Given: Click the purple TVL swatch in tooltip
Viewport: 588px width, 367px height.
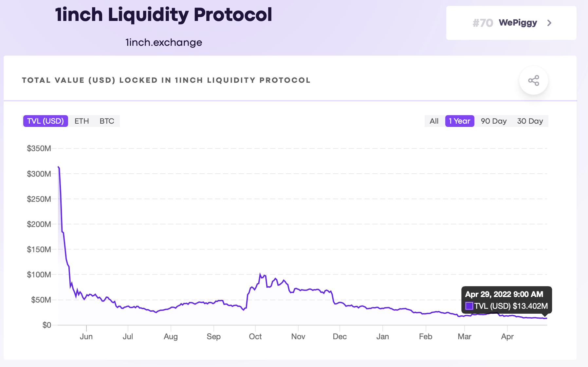Looking at the screenshot, I should [469, 306].
